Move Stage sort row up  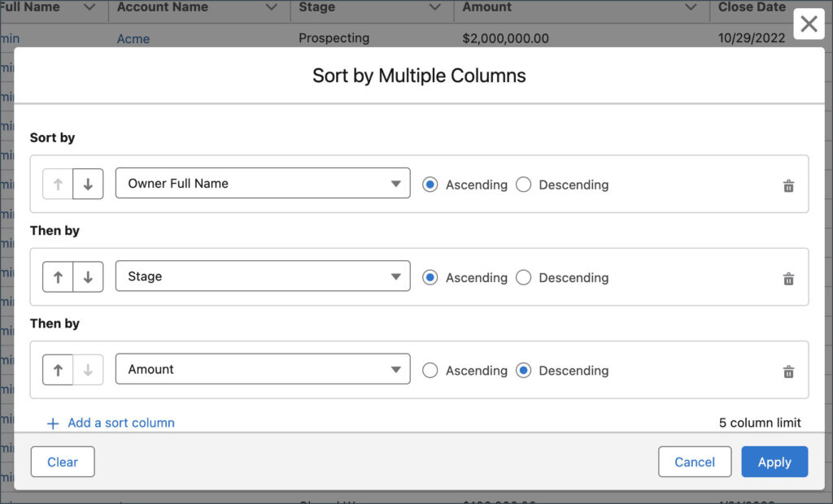tap(58, 277)
